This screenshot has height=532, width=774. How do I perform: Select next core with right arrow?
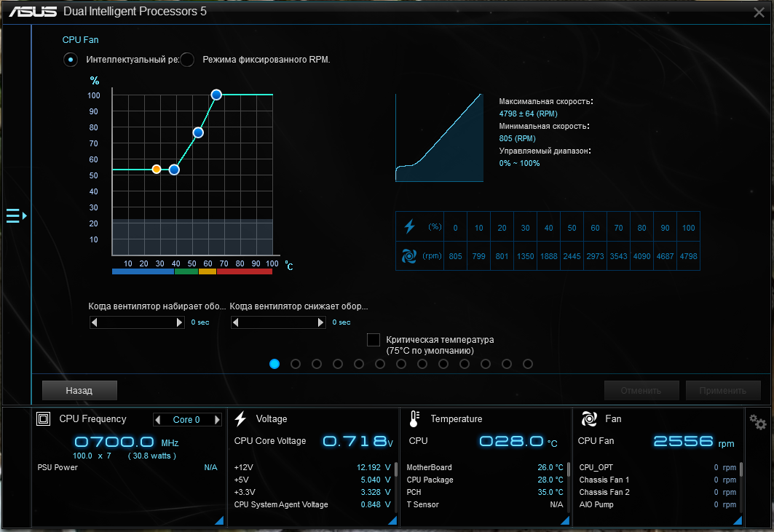coord(217,419)
